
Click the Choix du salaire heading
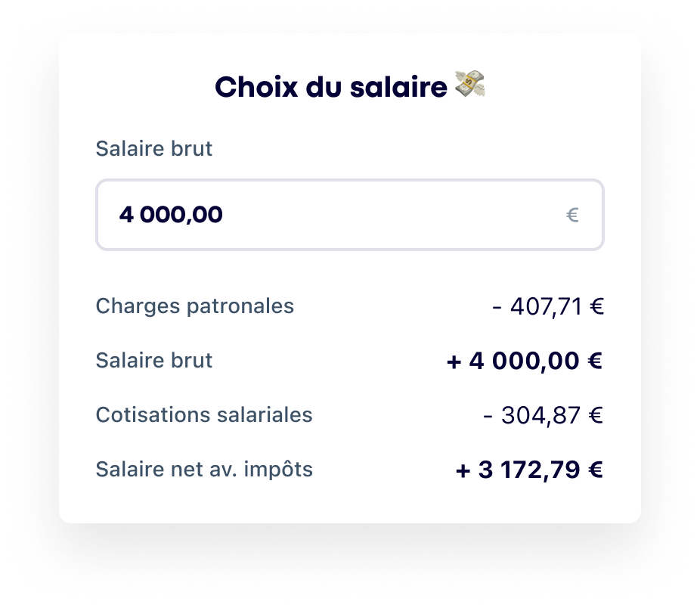(x=331, y=88)
